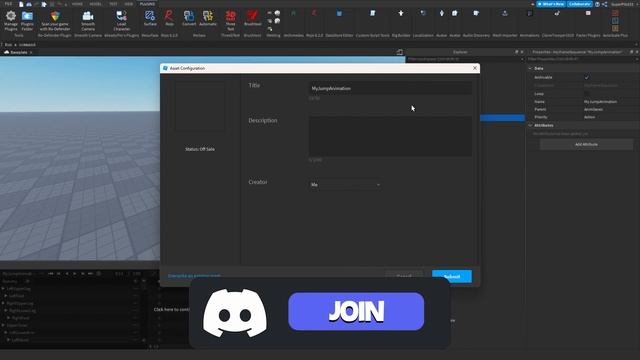This screenshot has width=640, height=360.
Task: Click the Factor Plugins icon
Action: [588, 13]
